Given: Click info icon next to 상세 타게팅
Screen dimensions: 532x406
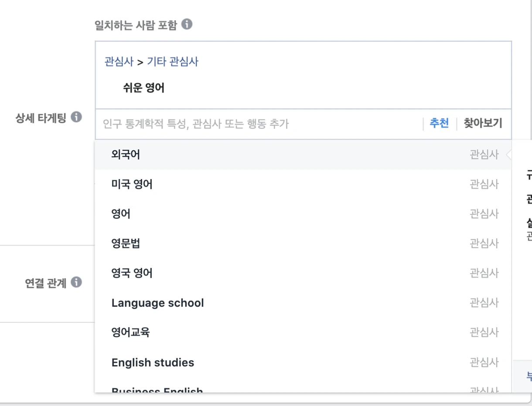Looking at the screenshot, I should pos(76,117).
